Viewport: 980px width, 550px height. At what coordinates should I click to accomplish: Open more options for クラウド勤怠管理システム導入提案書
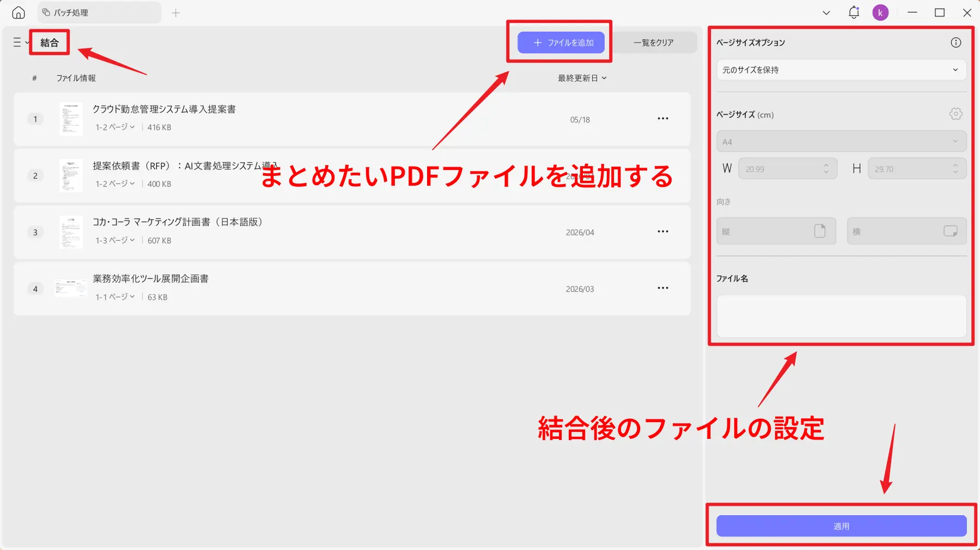[662, 119]
